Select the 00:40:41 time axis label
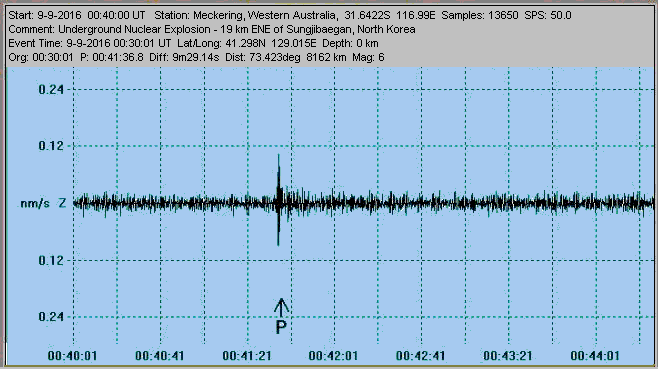658x369 pixels. (159, 356)
